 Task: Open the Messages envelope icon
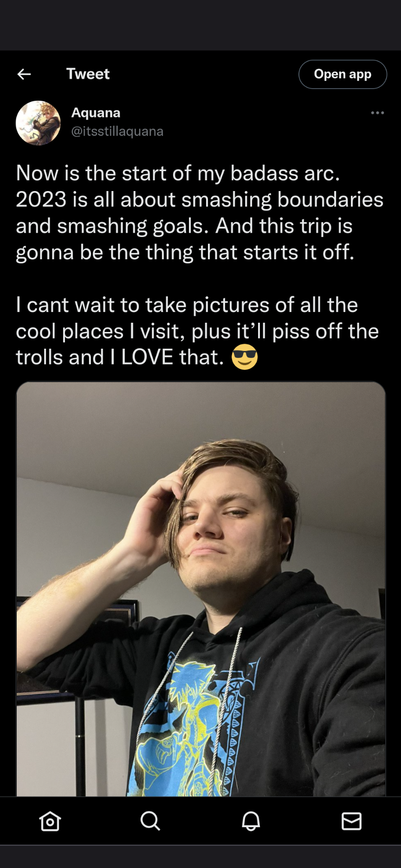351,821
